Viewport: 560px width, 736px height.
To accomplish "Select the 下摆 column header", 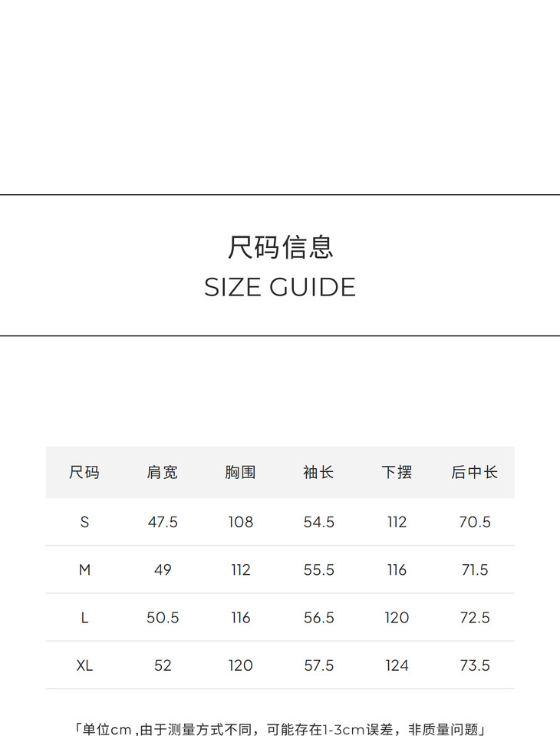I will pyautogui.click(x=397, y=473).
